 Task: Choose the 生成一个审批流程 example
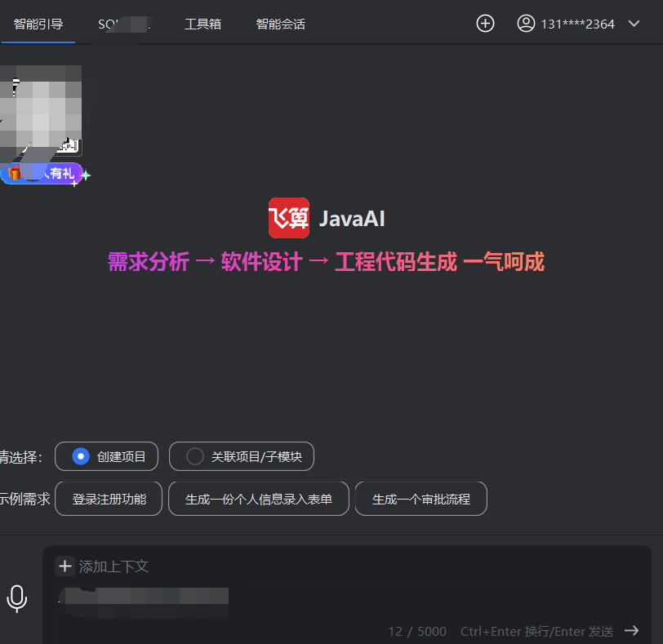(421, 499)
